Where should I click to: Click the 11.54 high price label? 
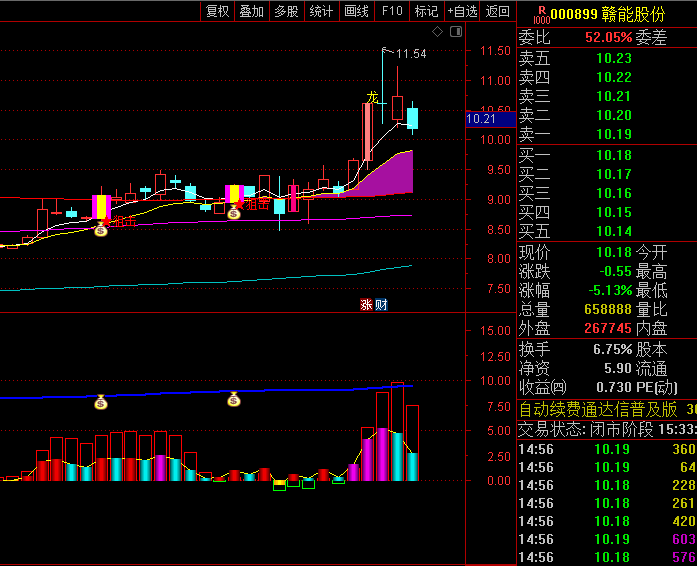pyautogui.click(x=411, y=54)
